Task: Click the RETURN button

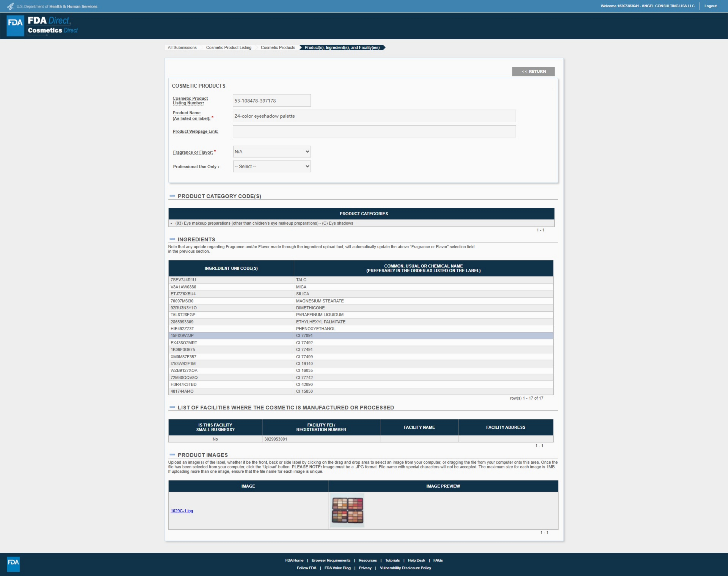Action: click(x=533, y=72)
